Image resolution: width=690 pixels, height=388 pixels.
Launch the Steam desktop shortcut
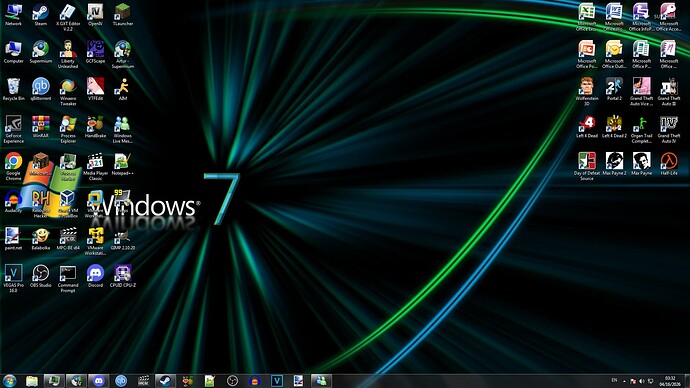click(40, 15)
